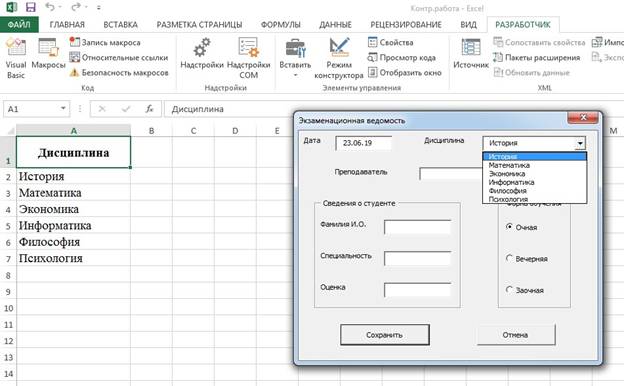Switch to the ВСТАВКА tab
Screen dimensions: 624x386
click(x=121, y=25)
